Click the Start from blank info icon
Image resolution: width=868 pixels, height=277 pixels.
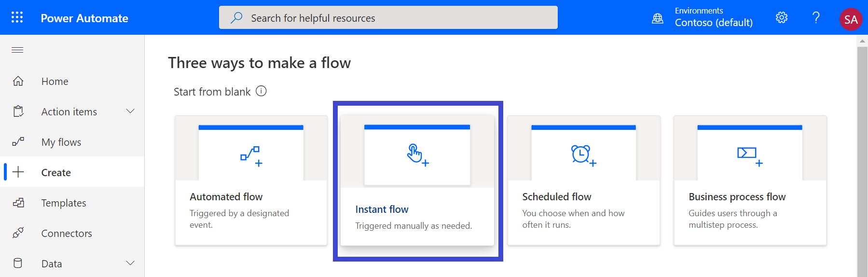[x=261, y=91]
